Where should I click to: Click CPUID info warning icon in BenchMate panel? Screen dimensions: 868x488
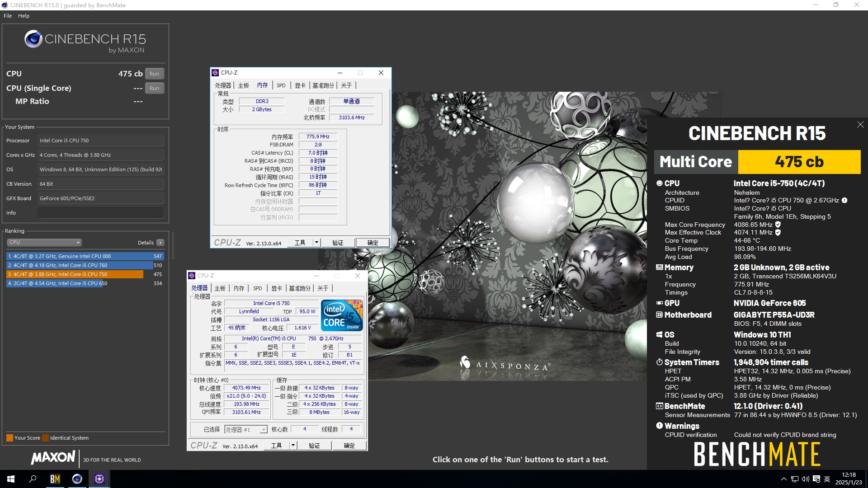[x=844, y=200]
